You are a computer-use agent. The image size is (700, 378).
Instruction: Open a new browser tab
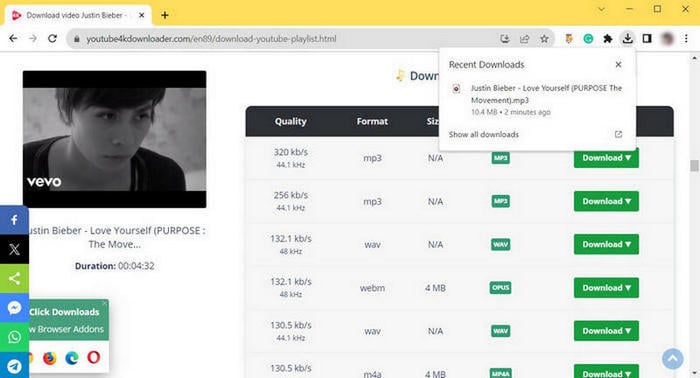[165, 15]
